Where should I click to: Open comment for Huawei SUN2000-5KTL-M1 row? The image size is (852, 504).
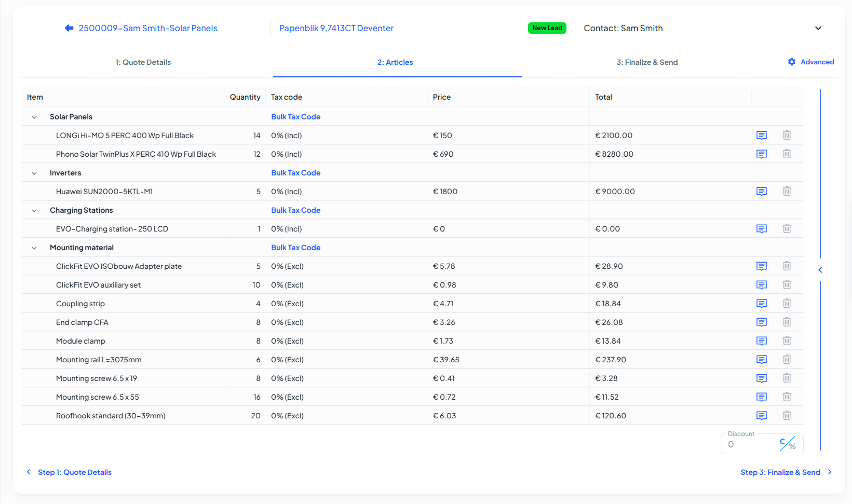(761, 192)
